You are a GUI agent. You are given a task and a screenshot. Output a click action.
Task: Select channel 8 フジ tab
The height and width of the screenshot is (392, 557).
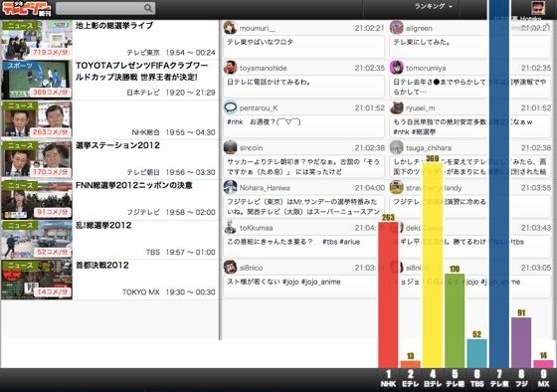[x=521, y=379]
